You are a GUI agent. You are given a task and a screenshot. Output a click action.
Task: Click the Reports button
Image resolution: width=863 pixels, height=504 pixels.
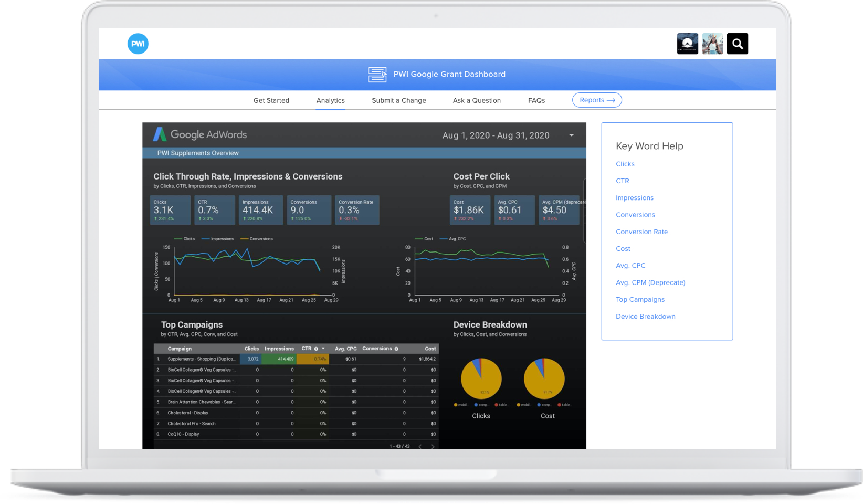(597, 100)
